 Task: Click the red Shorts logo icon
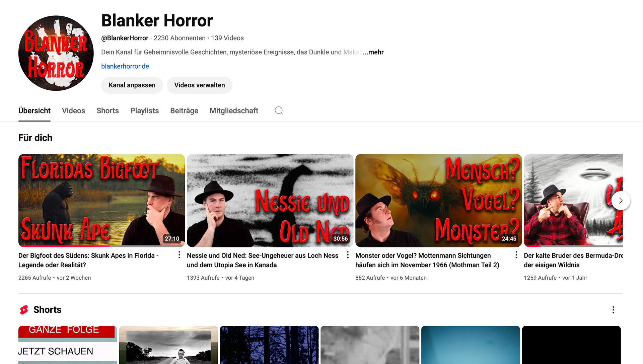coord(24,310)
